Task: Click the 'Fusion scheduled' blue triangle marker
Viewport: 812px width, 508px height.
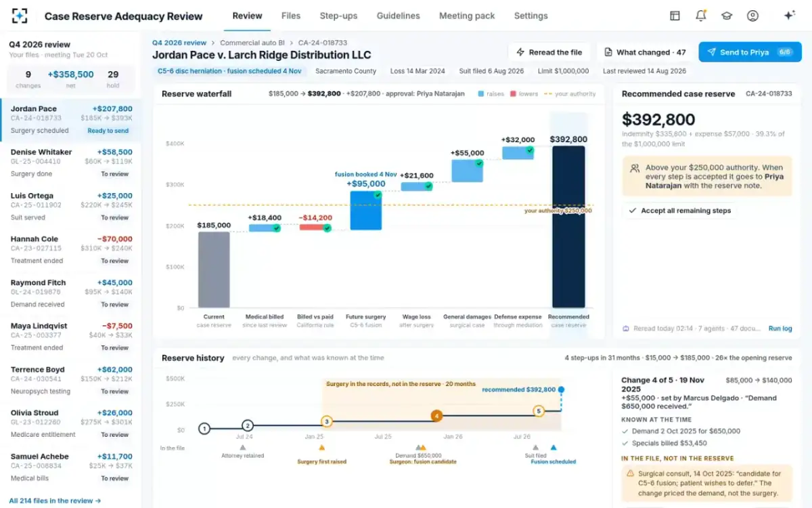Action: tap(554, 447)
